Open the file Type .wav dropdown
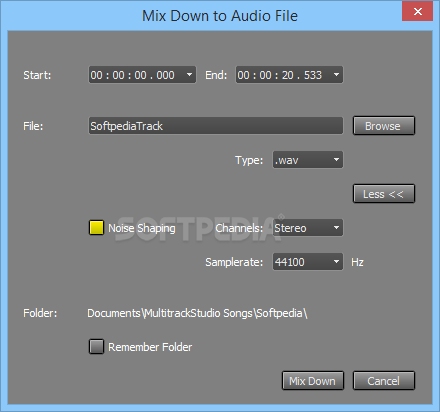Image resolution: width=440 pixels, height=412 pixels. coord(308,160)
